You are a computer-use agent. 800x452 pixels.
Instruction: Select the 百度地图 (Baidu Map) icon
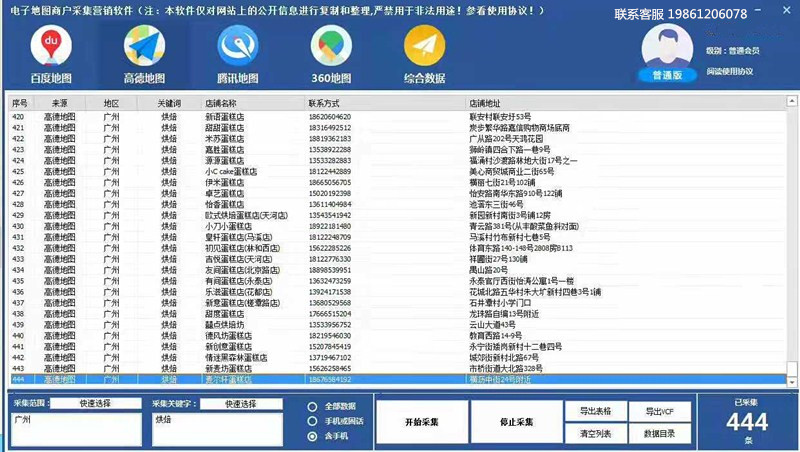click(52, 46)
